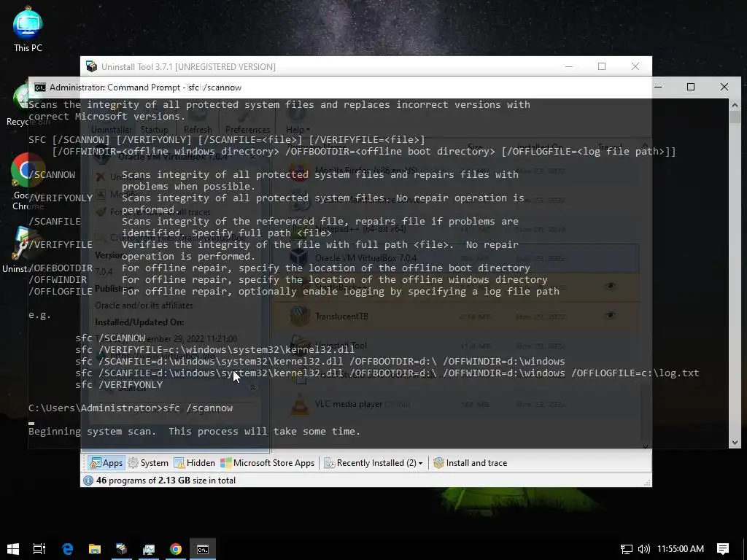The width and height of the screenshot is (747, 560).
Task: Open the network icon in the system tray
Action: click(627, 549)
